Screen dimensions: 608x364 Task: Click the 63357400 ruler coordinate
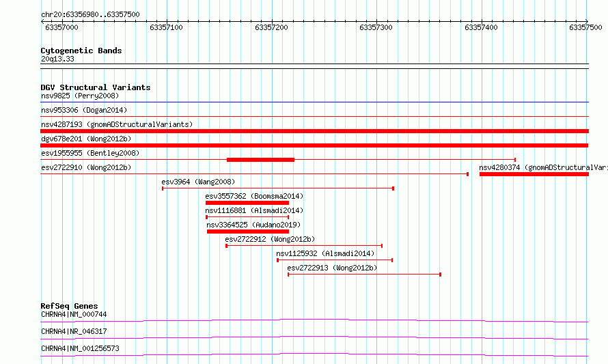pyautogui.click(x=481, y=27)
